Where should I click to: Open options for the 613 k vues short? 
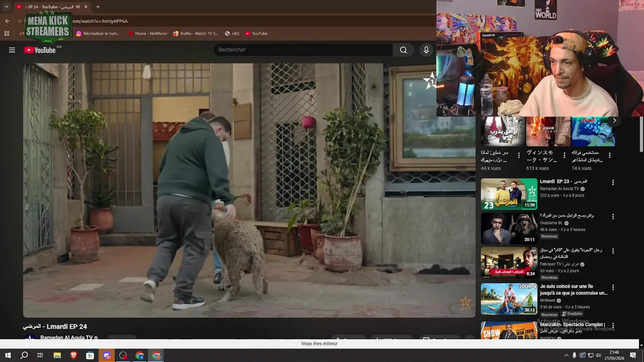(x=565, y=155)
